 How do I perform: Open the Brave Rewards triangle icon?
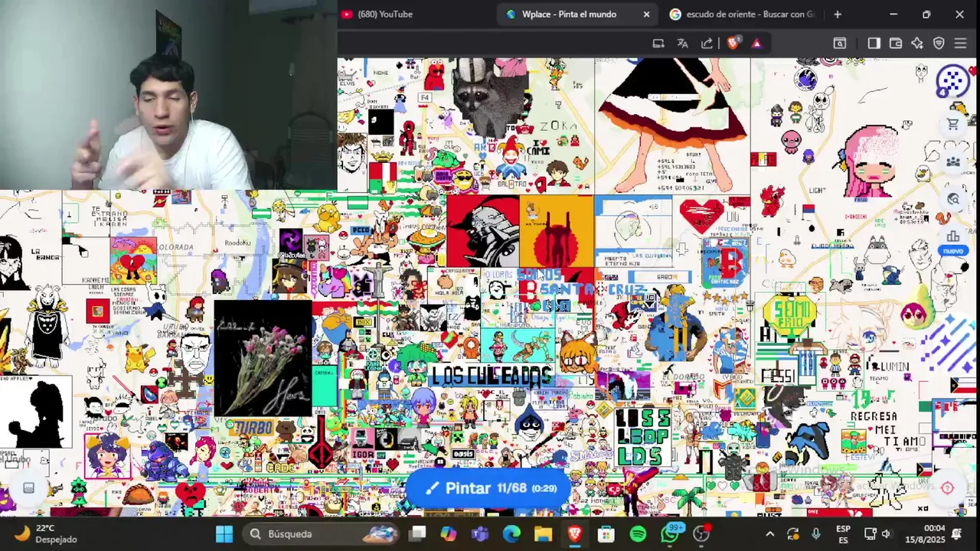coord(756,44)
